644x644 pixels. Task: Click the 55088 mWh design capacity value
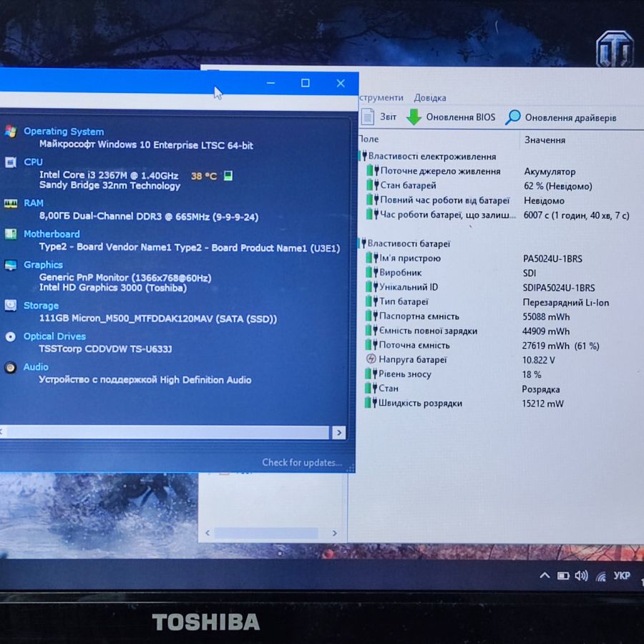pyautogui.click(x=546, y=317)
